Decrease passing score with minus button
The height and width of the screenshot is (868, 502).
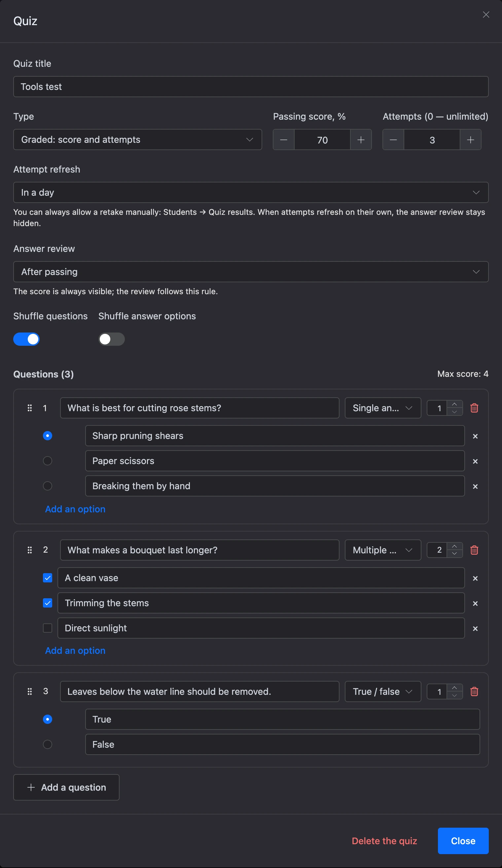point(283,139)
